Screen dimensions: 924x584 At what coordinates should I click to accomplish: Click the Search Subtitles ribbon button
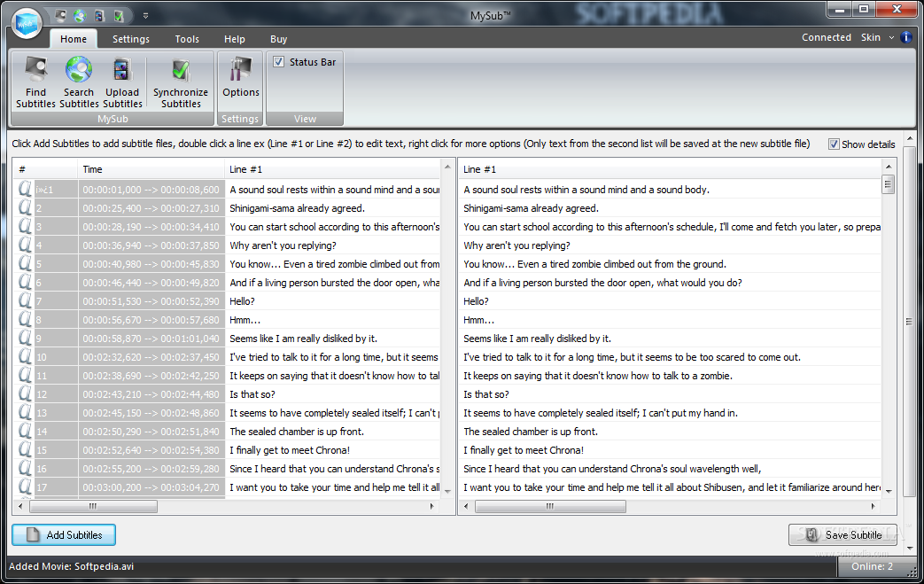pos(79,82)
